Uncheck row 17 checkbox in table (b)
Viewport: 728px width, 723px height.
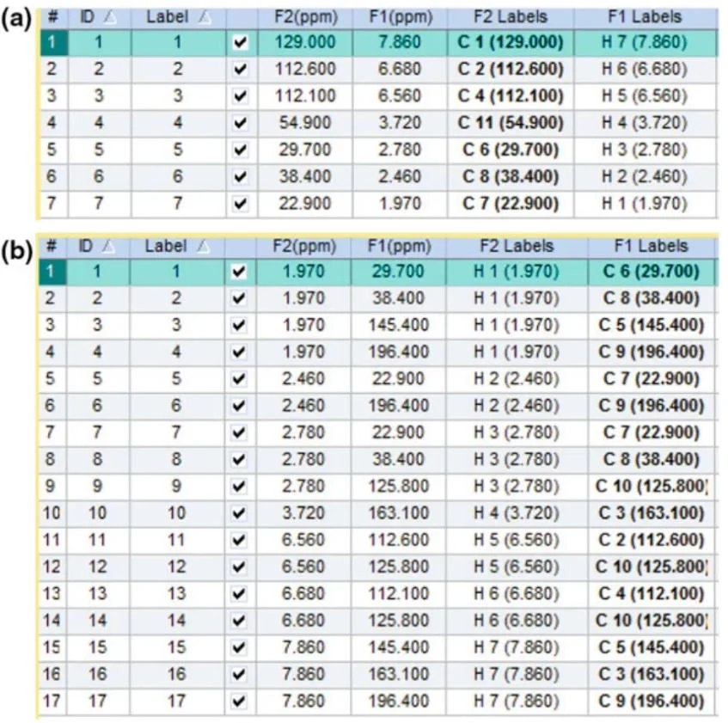(x=239, y=701)
